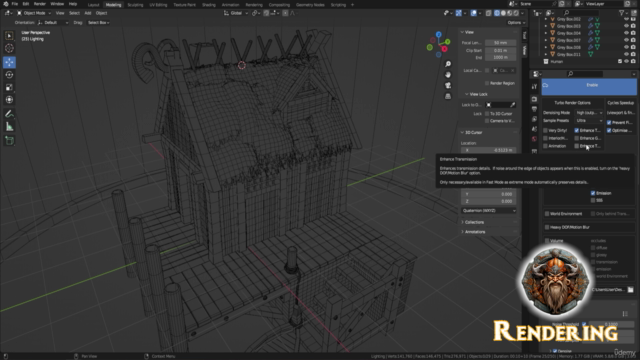Viewport: 640px width, 360px height.
Task: Activate the Move tool
Action: (9, 62)
